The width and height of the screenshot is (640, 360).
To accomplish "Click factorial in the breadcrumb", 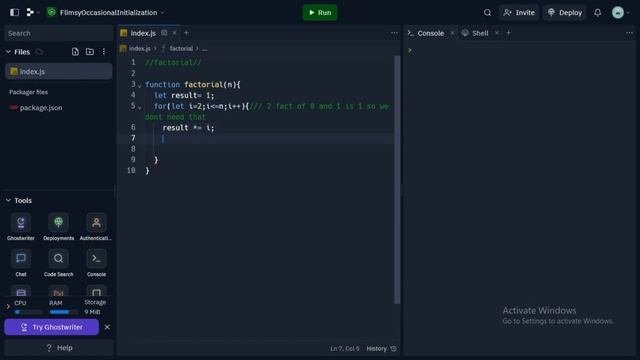I will [x=181, y=49].
